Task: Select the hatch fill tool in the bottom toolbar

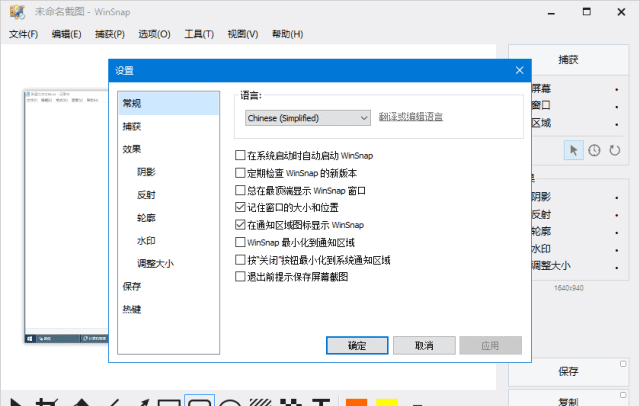Action: (x=260, y=403)
